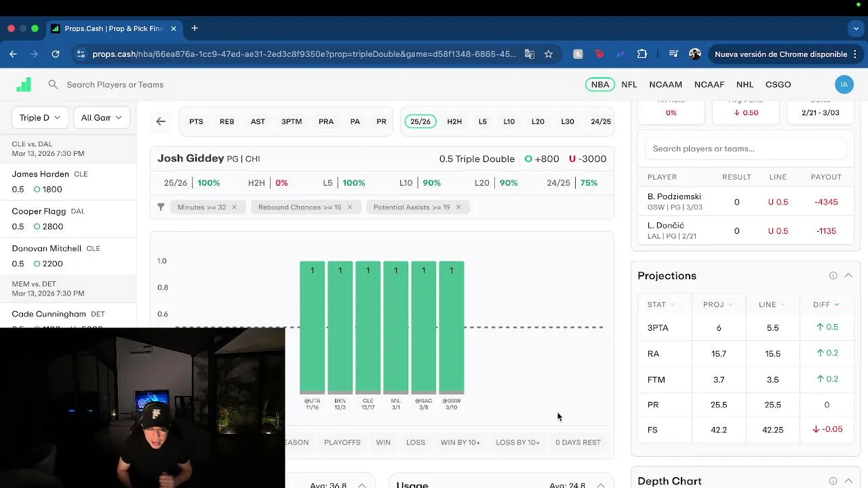Image resolution: width=868 pixels, height=488 pixels.
Task: Toggle the WIN BY 10+ filter
Action: point(460,443)
